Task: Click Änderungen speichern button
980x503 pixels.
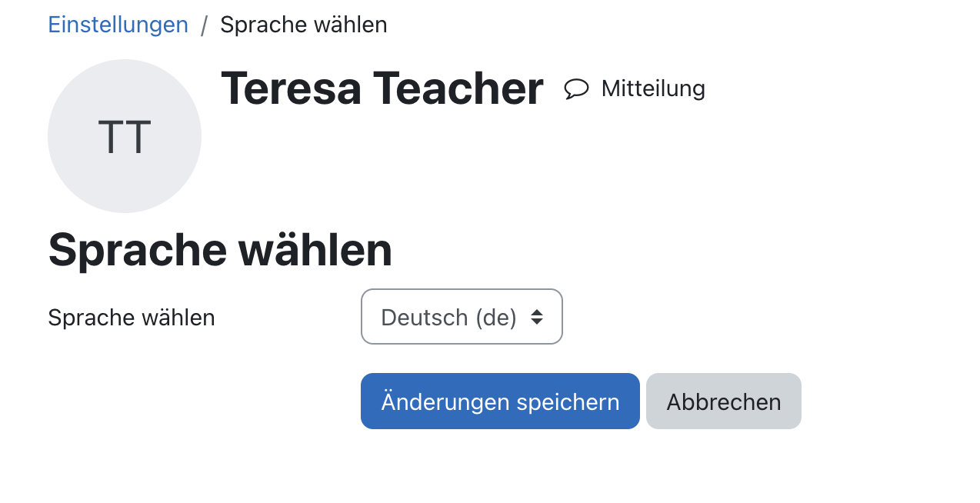Action: coord(500,401)
